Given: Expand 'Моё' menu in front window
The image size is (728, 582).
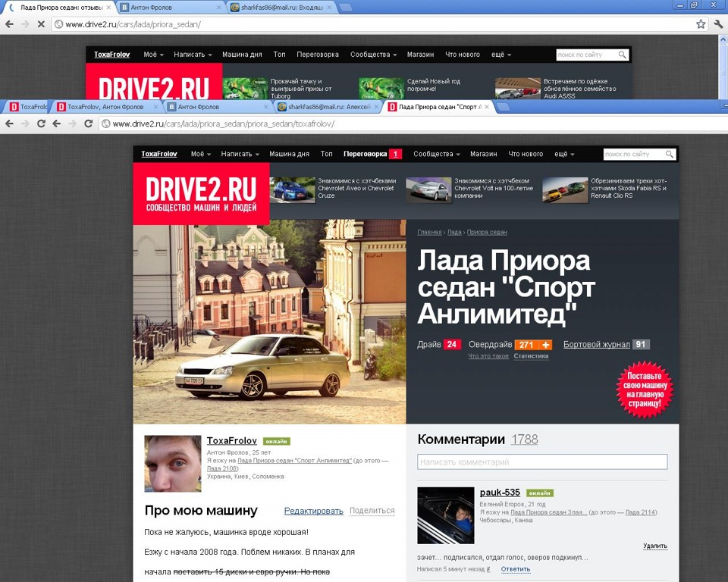Looking at the screenshot, I should point(200,154).
